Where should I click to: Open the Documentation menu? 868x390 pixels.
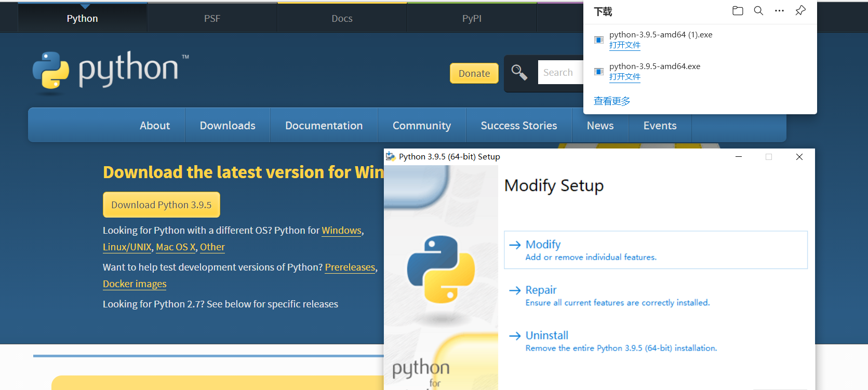point(324,126)
